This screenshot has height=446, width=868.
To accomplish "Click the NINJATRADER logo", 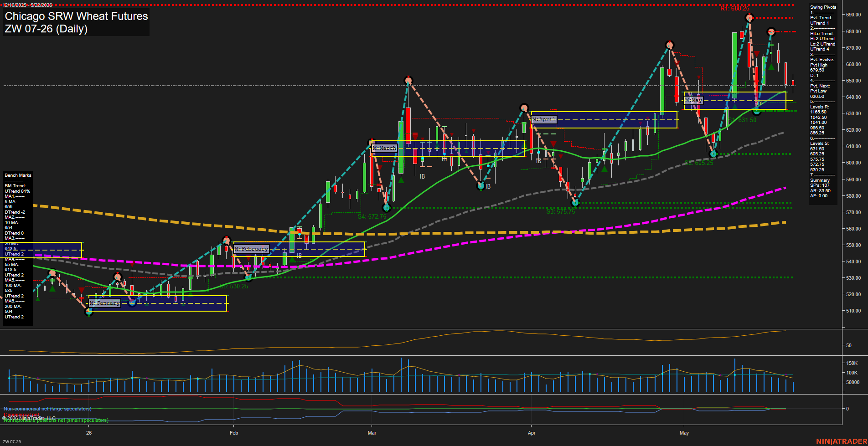I will tap(841, 441).
